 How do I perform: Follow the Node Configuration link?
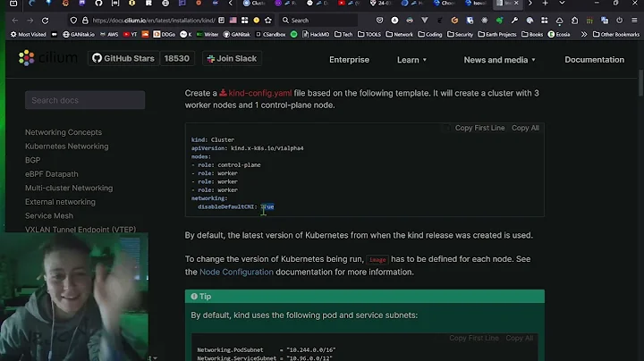[x=236, y=272]
